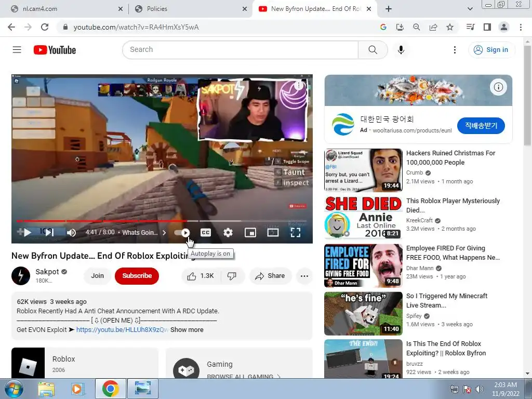Image resolution: width=532 pixels, height=399 pixels.
Task: Open the YouTube guide hamburger menu
Action: tap(17, 50)
